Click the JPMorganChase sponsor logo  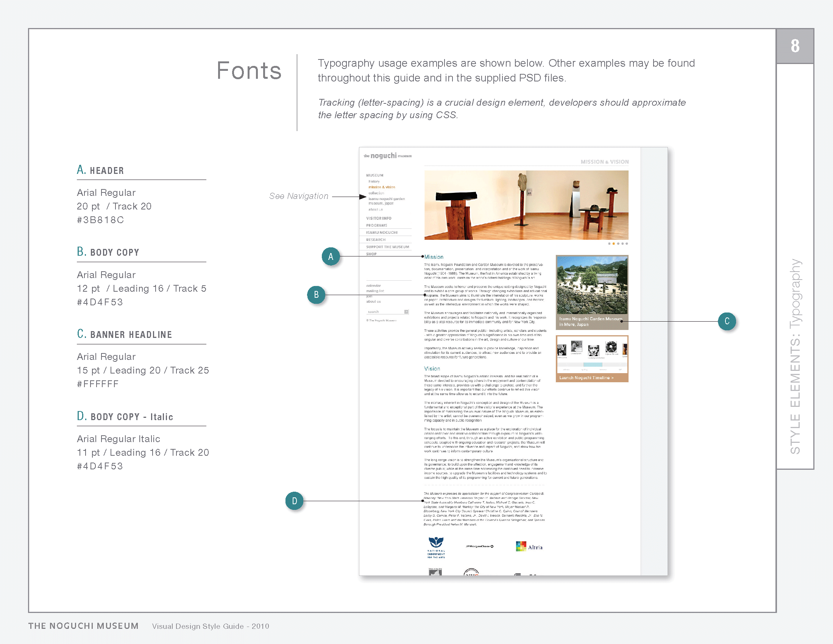point(479,546)
